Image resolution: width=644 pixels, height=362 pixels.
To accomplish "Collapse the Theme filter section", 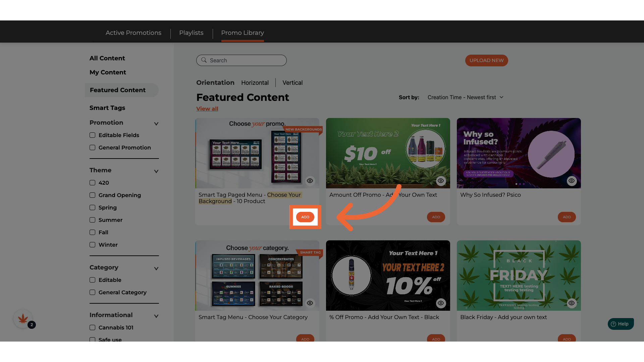I will [x=156, y=171].
